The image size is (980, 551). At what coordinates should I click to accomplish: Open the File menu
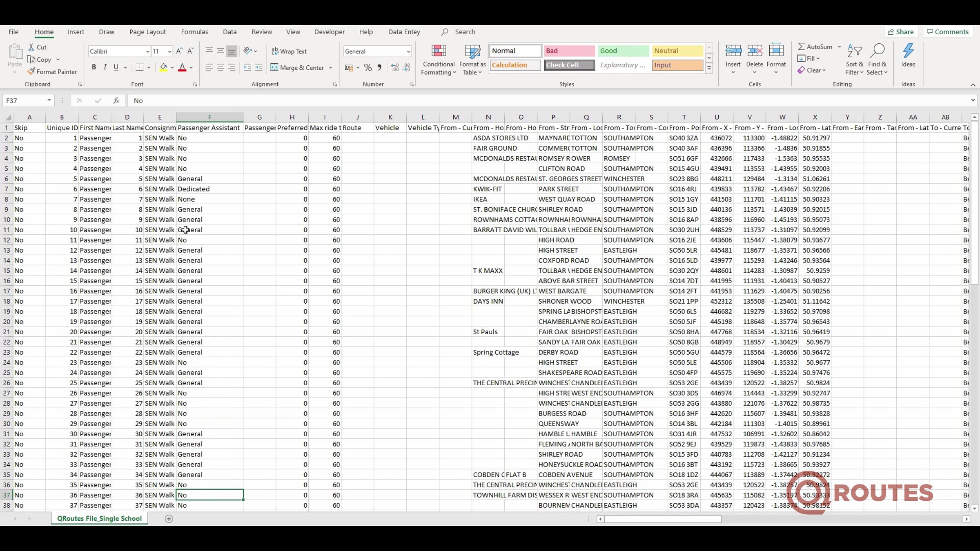click(13, 32)
